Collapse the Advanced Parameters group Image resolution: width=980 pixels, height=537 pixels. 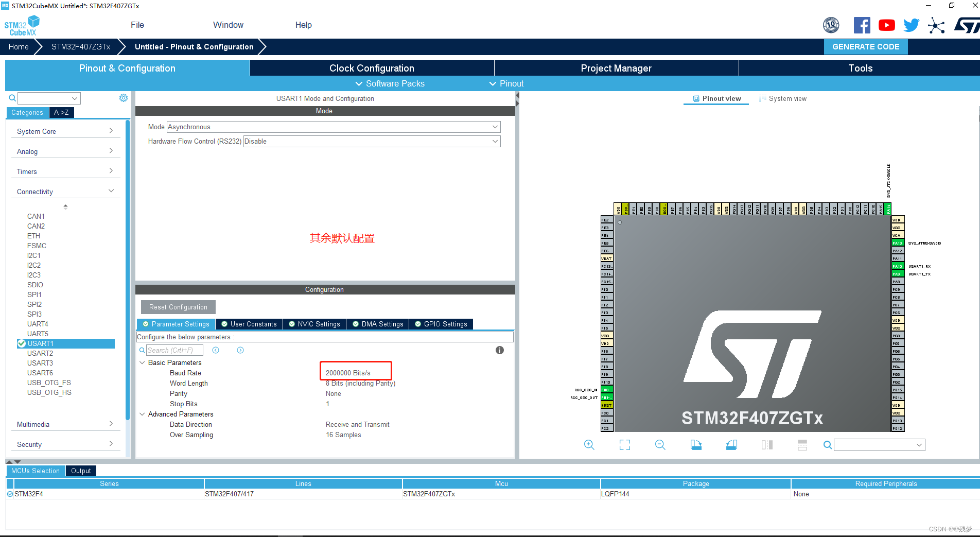pos(142,414)
